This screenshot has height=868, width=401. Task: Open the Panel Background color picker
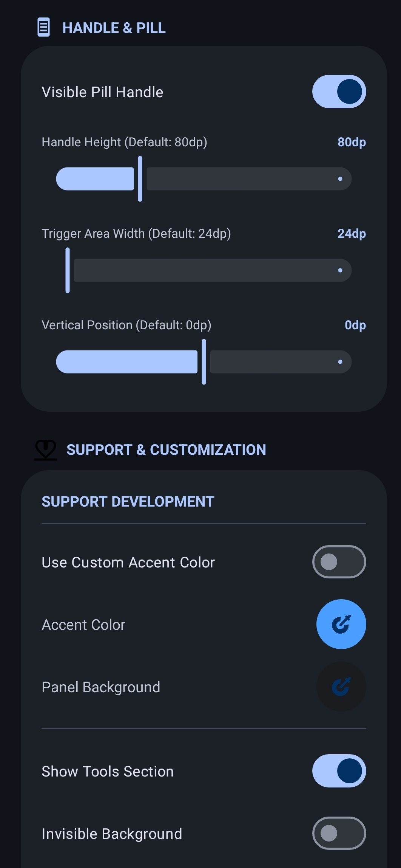pyautogui.click(x=341, y=687)
